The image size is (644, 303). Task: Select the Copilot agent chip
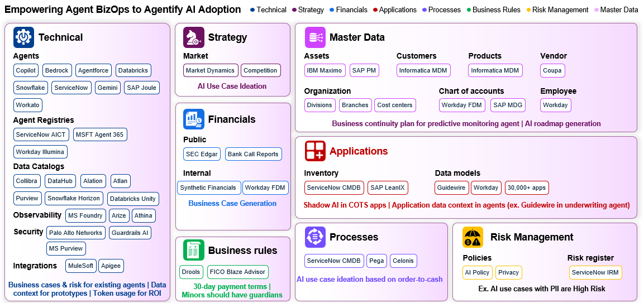(x=26, y=70)
